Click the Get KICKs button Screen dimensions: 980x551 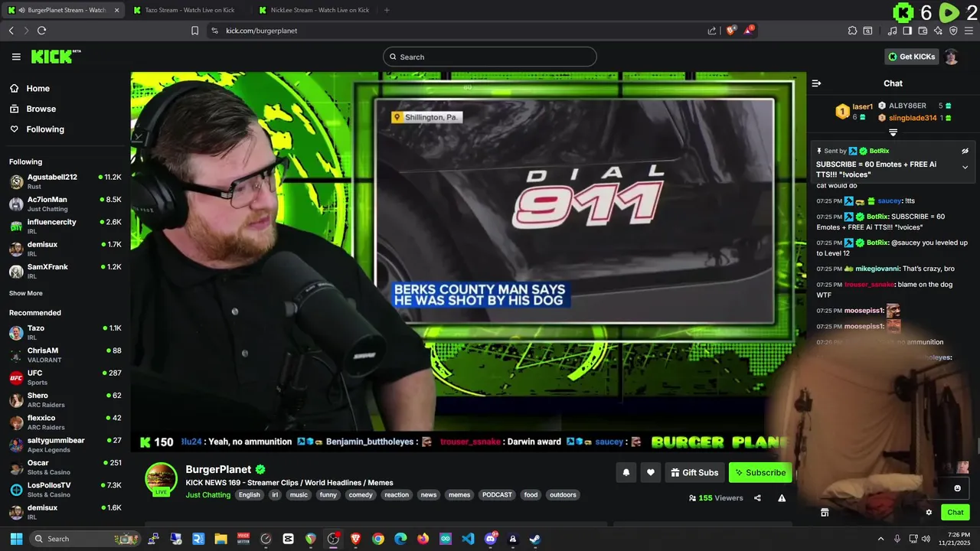pyautogui.click(x=911, y=57)
